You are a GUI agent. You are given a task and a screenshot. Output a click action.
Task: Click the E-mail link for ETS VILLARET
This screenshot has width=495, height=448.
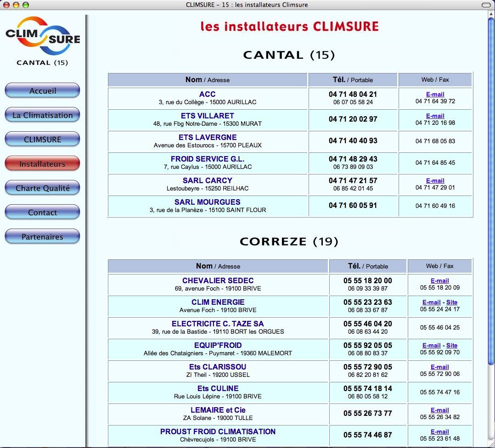[x=435, y=116]
